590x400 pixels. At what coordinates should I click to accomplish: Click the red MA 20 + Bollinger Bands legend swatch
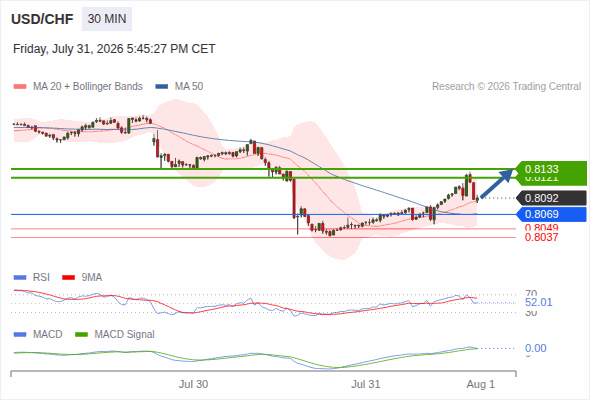20,87
